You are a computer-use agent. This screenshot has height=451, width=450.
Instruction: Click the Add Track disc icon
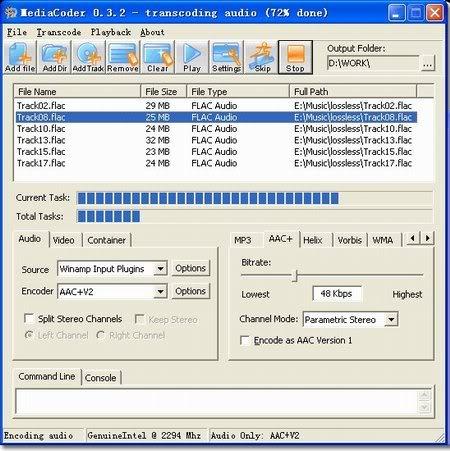point(89,57)
